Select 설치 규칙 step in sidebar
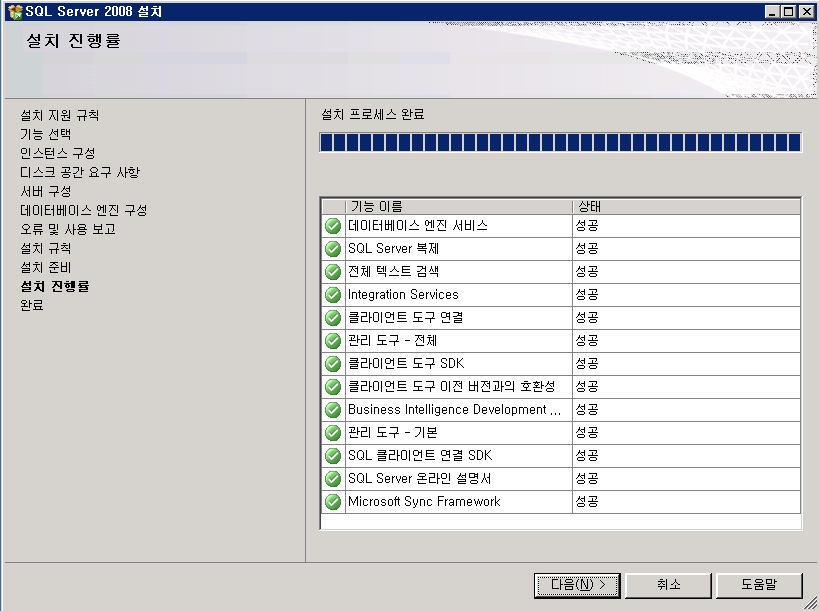Viewport: 819px width, 611px height. (x=45, y=248)
